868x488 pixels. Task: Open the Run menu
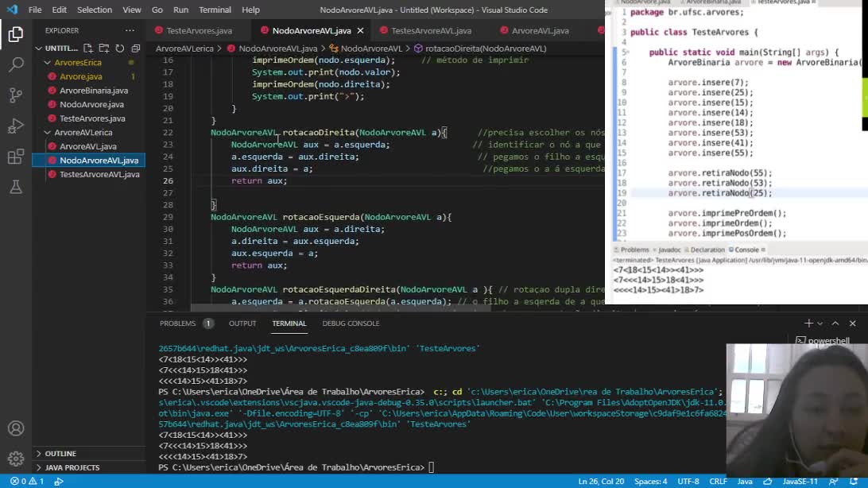click(181, 10)
